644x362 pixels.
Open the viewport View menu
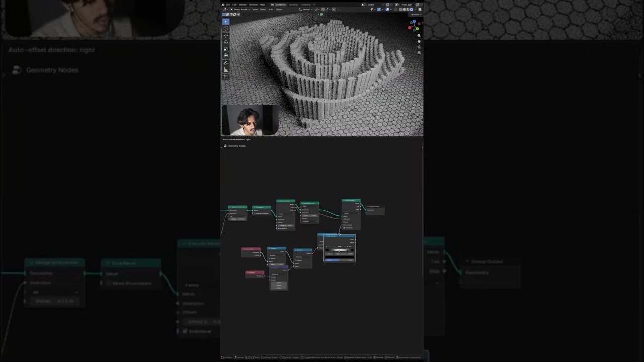pos(255,9)
